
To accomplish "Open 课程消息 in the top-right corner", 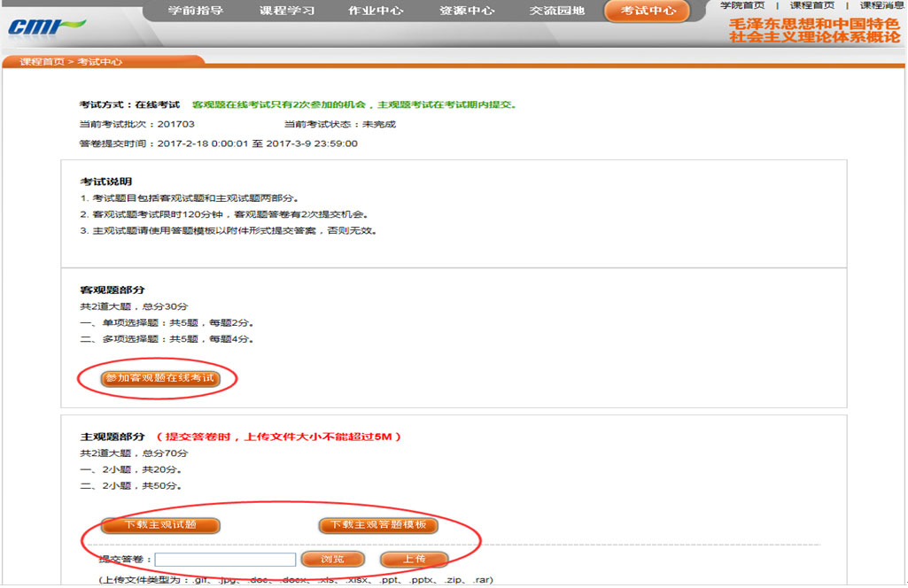I will pyautogui.click(x=881, y=5).
